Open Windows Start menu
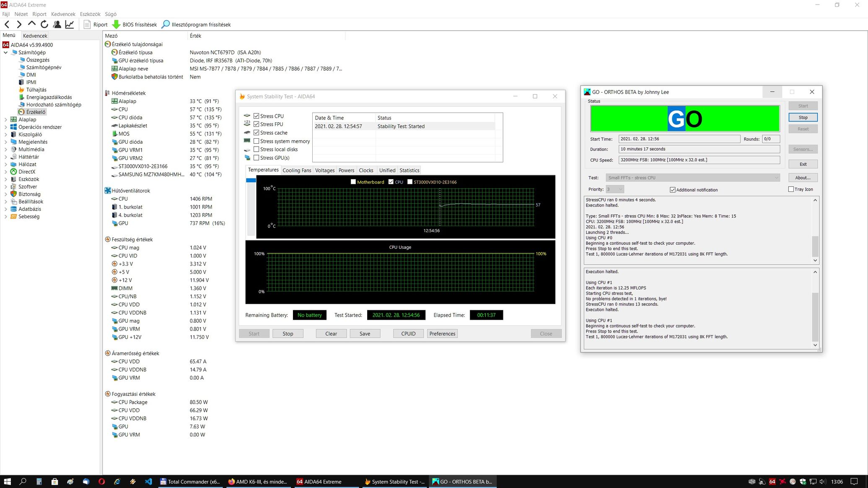 (7, 482)
